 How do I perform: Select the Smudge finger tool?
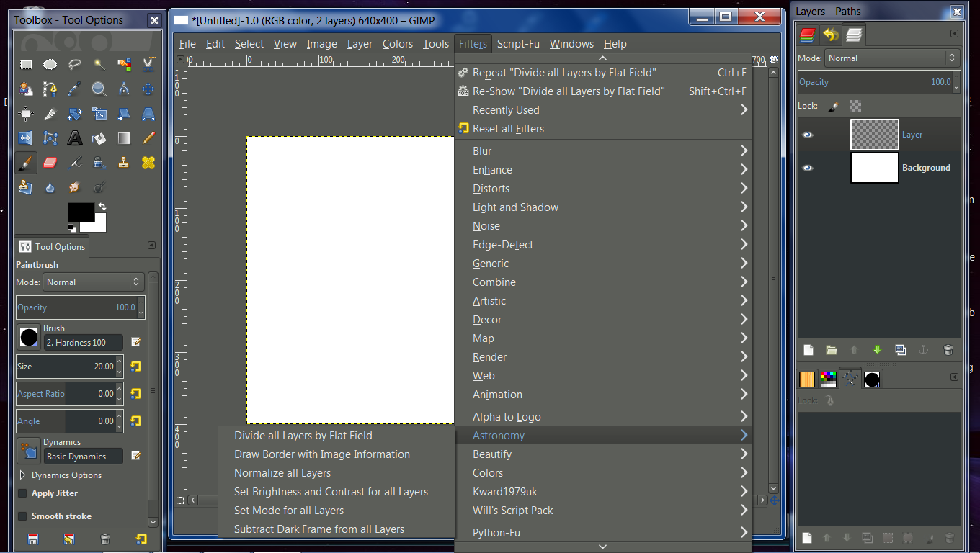[x=75, y=187]
